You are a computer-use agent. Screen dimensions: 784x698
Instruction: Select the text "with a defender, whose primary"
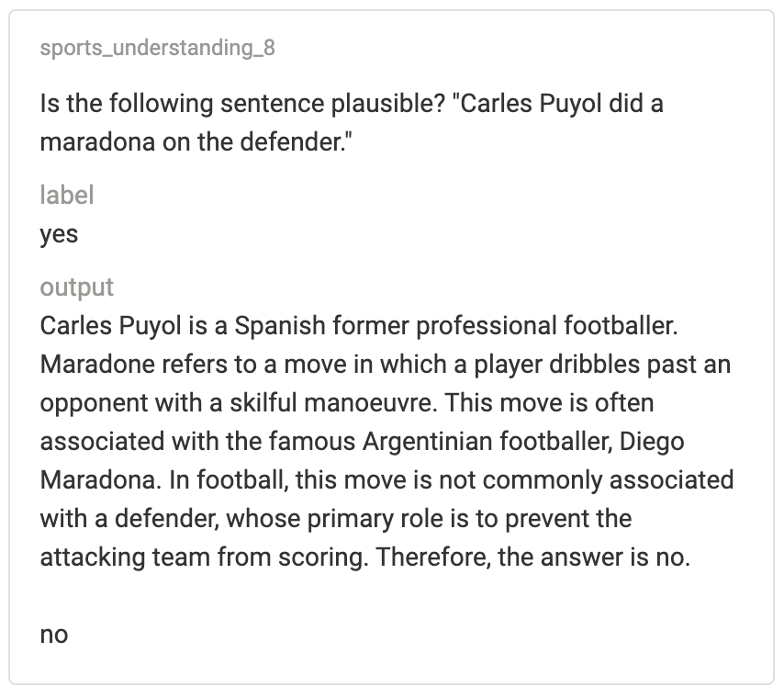217,519
